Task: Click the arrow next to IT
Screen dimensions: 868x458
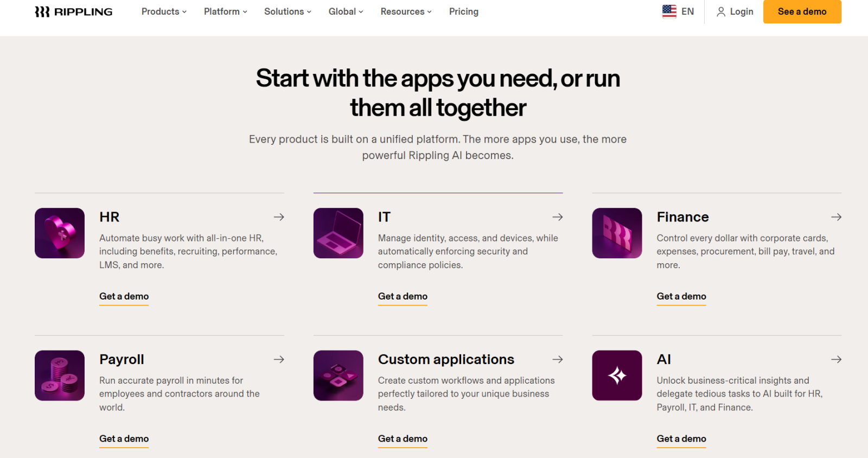Action: [558, 217]
